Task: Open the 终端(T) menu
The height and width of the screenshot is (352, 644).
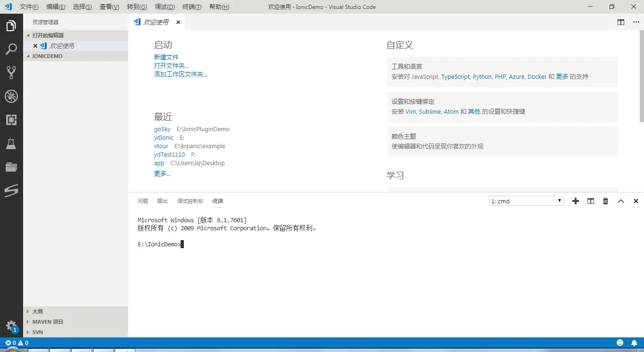Action: (x=192, y=7)
